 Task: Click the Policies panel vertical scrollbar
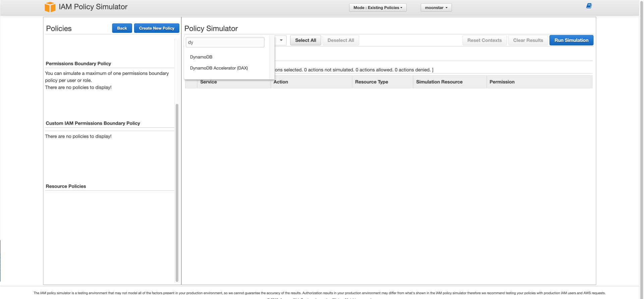(x=177, y=193)
